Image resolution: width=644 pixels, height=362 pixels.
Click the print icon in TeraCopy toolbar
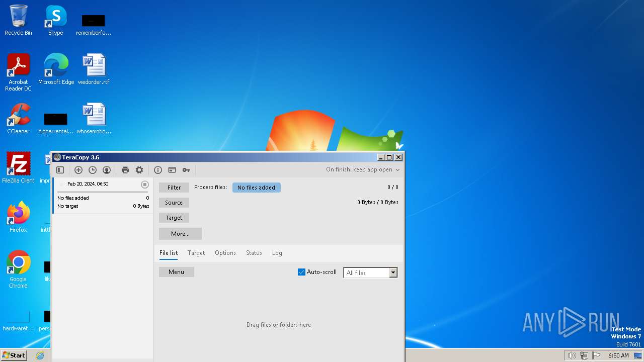click(125, 170)
